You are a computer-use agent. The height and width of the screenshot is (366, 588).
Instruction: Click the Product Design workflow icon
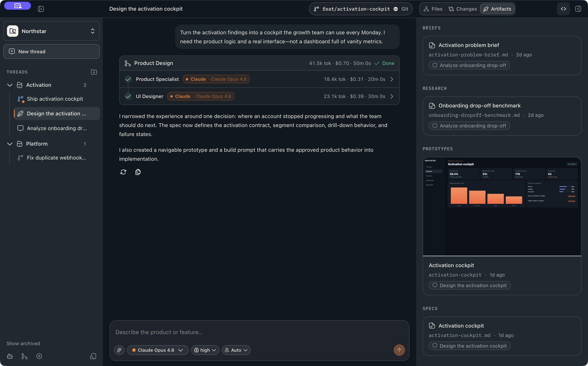point(128,63)
